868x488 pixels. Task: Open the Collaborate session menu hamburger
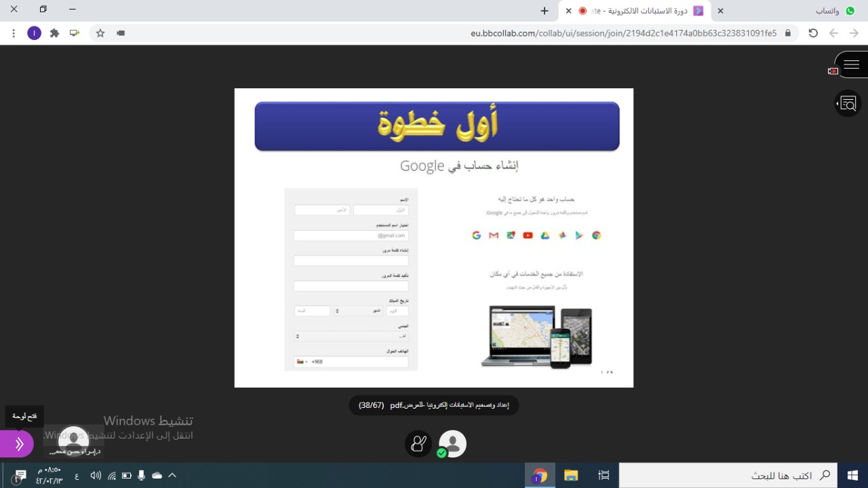(x=851, y=65)
